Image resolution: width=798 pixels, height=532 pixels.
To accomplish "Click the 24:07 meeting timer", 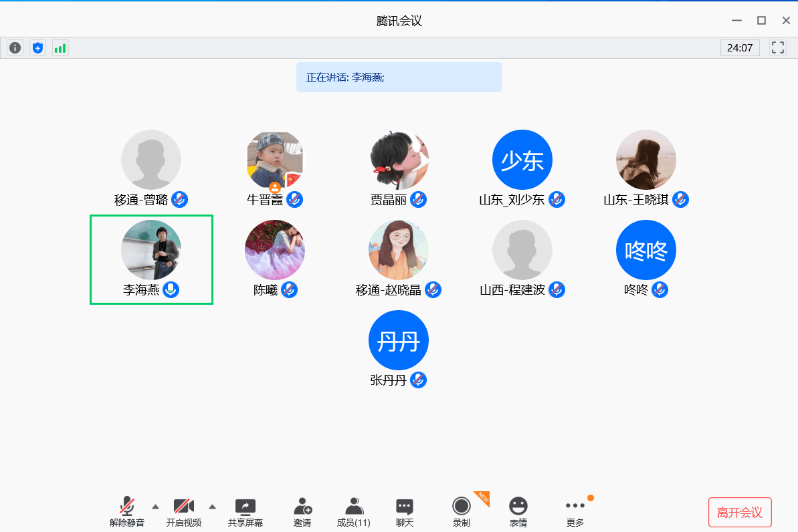I will point(739,48).
